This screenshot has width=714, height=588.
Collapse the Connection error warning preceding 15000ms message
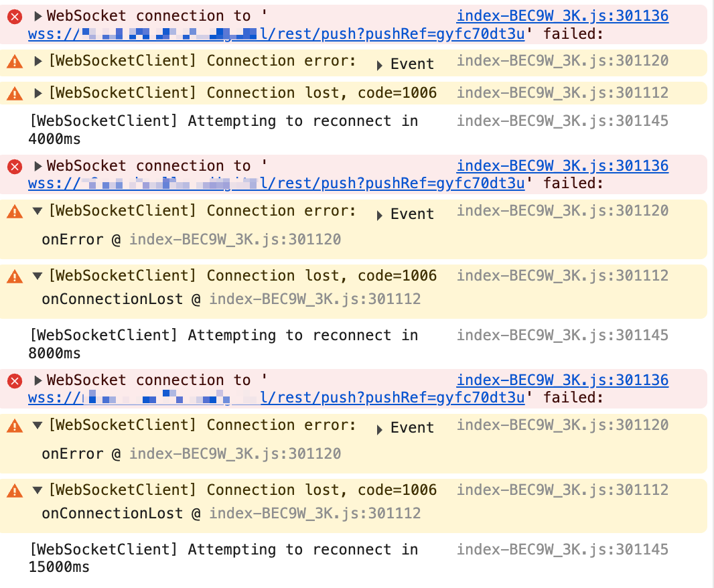(x=38, y=425)
